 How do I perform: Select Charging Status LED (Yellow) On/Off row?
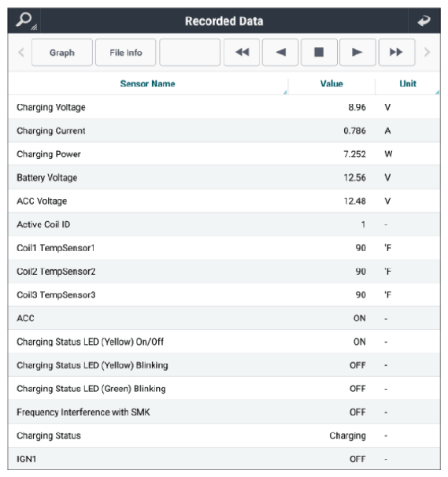(x=224, y=342)
